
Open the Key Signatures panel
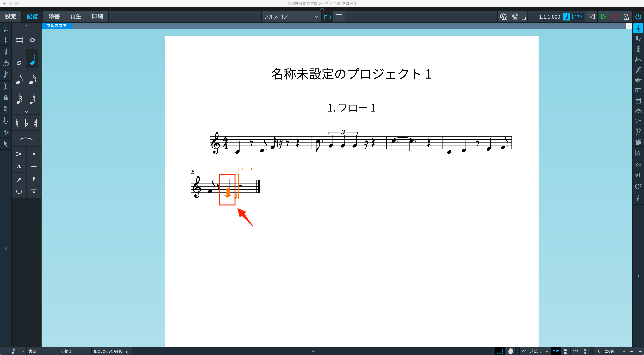click(638, 39)
